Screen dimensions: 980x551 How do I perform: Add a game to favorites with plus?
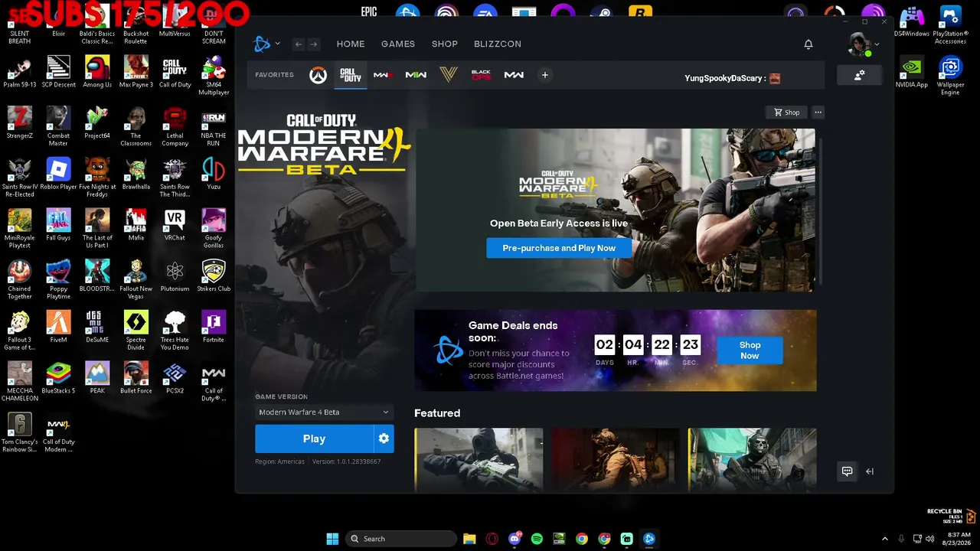click(x=544, y=75)
